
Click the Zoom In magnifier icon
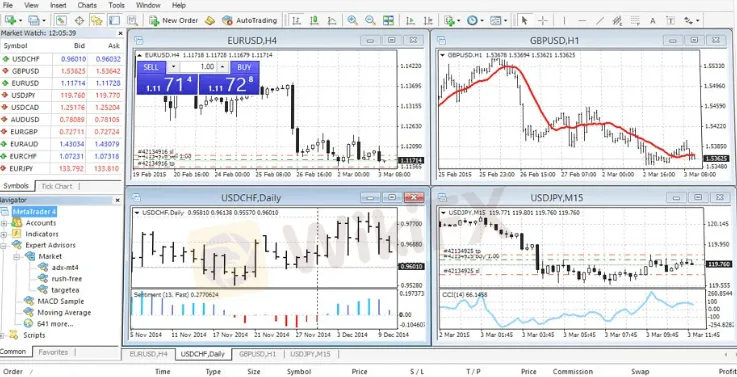pos(352,20)
